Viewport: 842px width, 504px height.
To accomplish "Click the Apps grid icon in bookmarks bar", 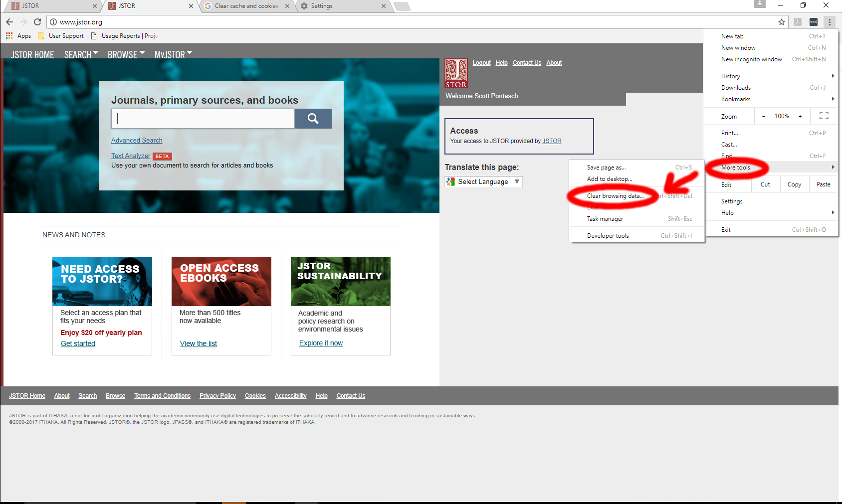I will (x=9, y=36).
